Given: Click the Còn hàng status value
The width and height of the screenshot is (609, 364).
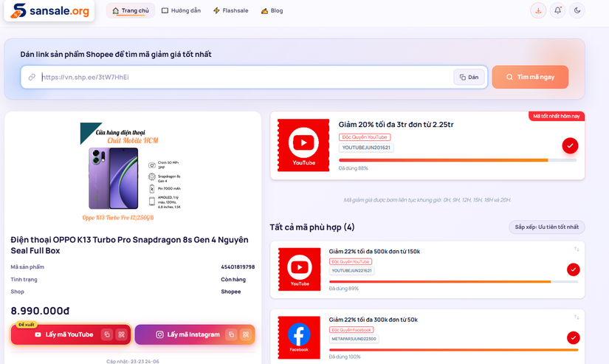Looking at the screenshot, I should [x=233, y=279].
